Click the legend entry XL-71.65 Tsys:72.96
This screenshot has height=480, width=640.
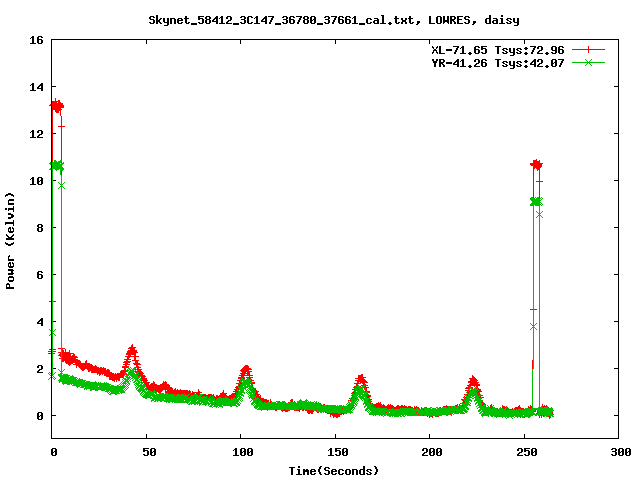coord(498,50)
